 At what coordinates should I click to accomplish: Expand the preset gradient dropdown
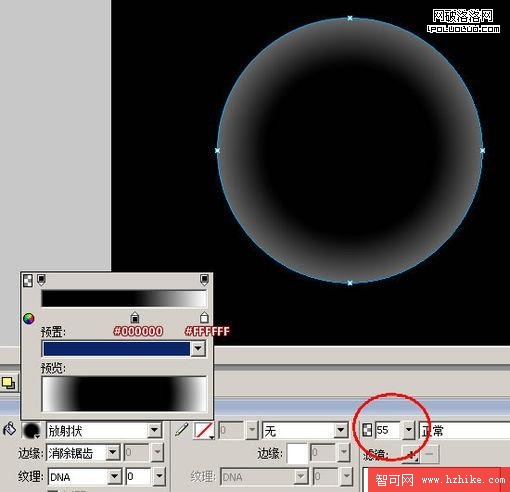(x=198, y=349)
